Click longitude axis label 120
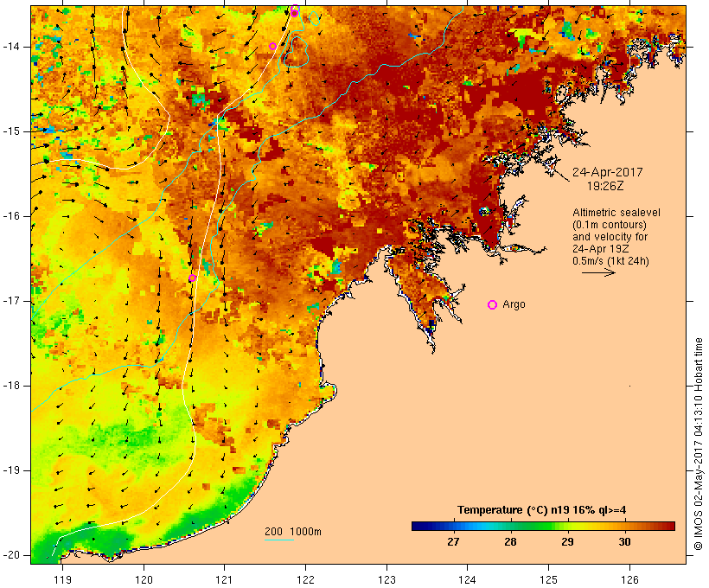 144,579
